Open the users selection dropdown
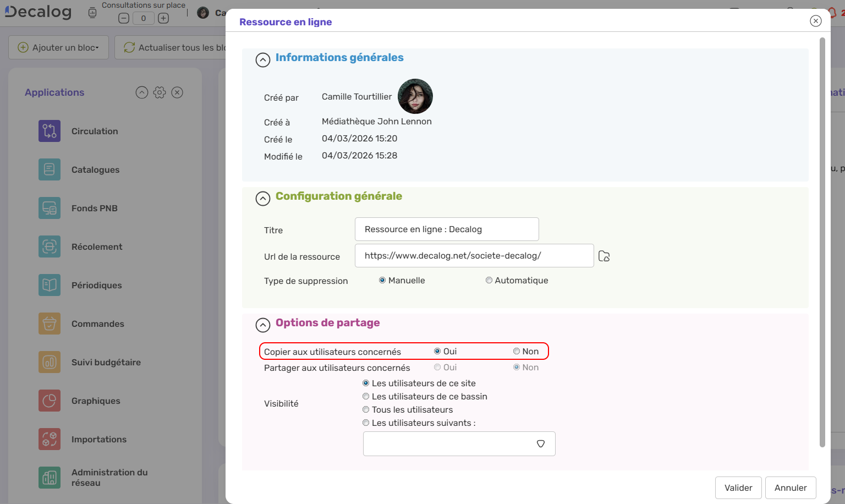 point(540,444)
